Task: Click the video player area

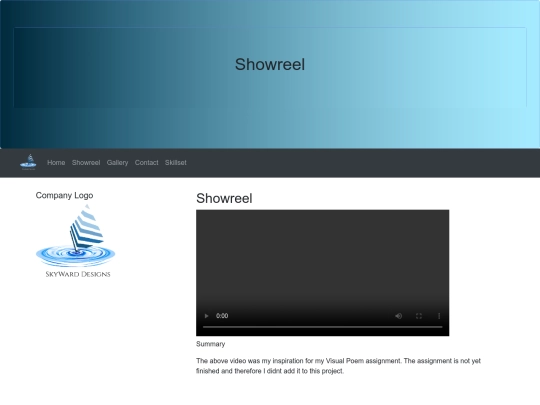Action: (x=323, y=273)
